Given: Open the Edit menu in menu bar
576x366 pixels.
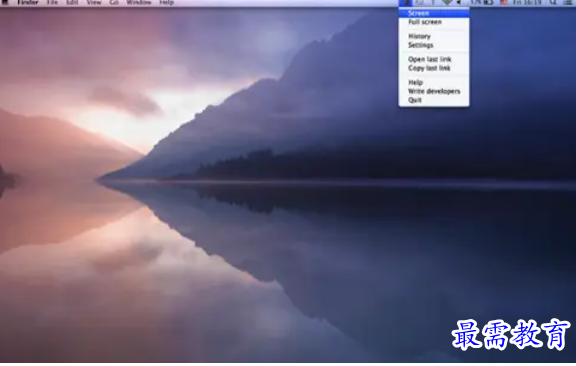Looking at the screenshot, I should tap(72, 2).
